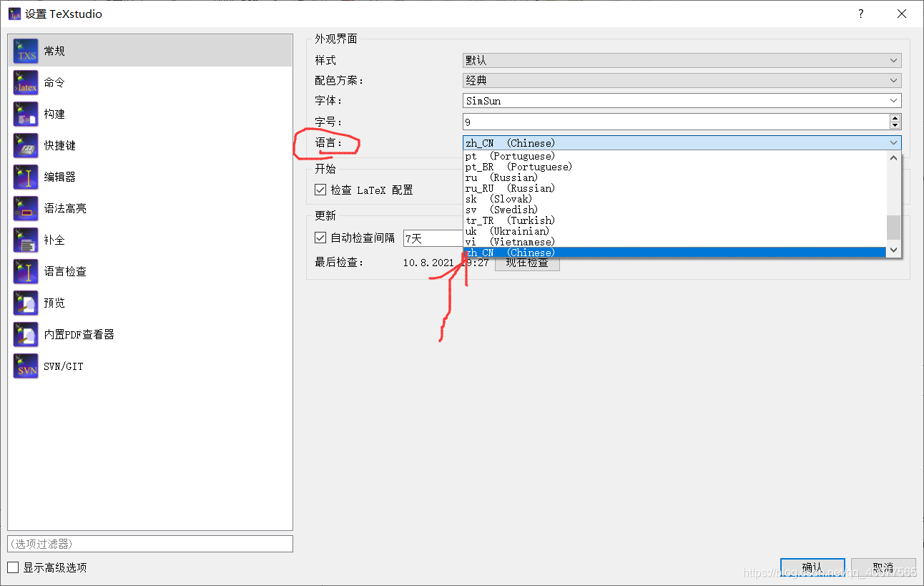Open the 预览 preview settings icon
This screenshot has height=586, width=924.
pyautogui.click(x=26, y=303)
